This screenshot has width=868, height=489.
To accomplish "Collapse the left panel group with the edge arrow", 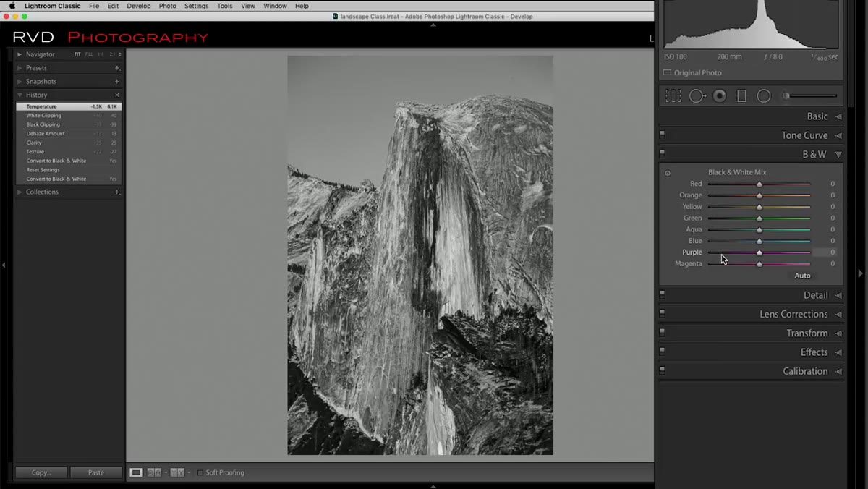I will click(4, 265).
